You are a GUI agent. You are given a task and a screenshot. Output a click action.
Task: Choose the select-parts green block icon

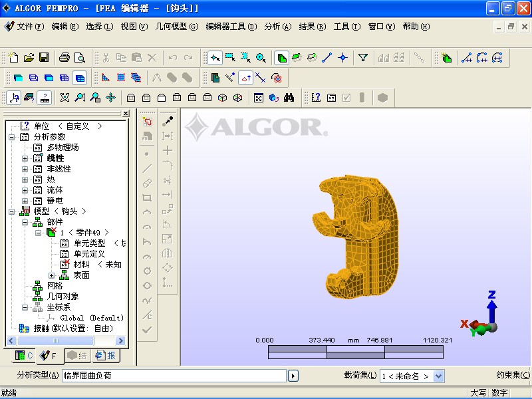coord(281,58)
